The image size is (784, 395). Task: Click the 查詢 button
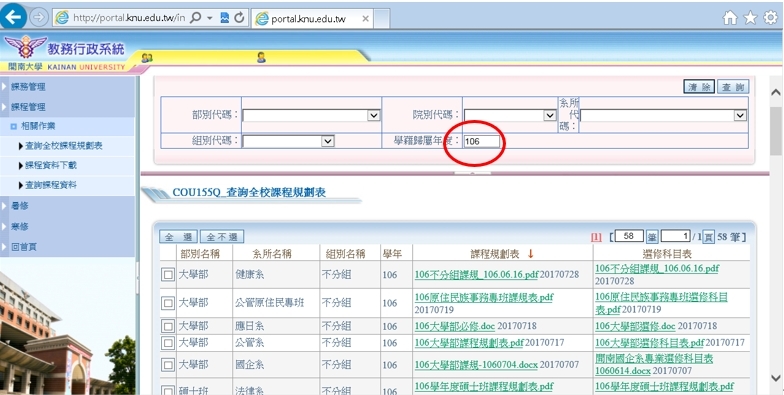point(733,87)
